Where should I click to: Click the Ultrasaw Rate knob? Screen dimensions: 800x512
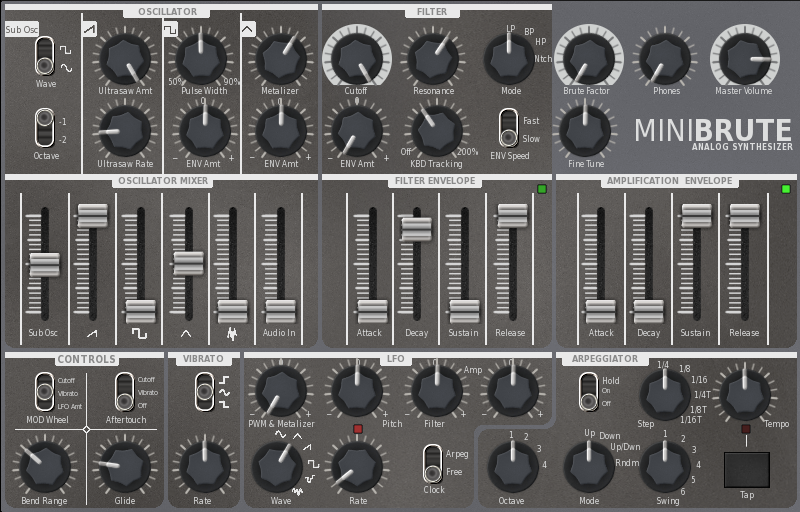[125, 131]
